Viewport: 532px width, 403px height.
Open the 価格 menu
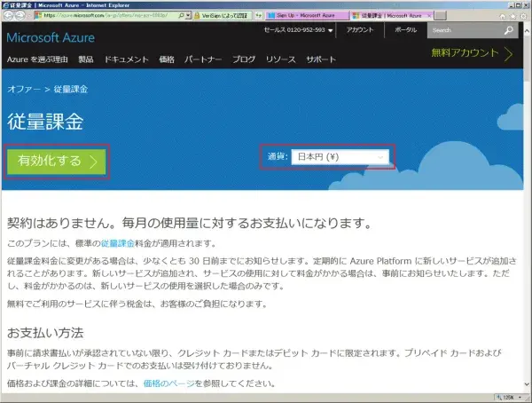pos(167,59)
